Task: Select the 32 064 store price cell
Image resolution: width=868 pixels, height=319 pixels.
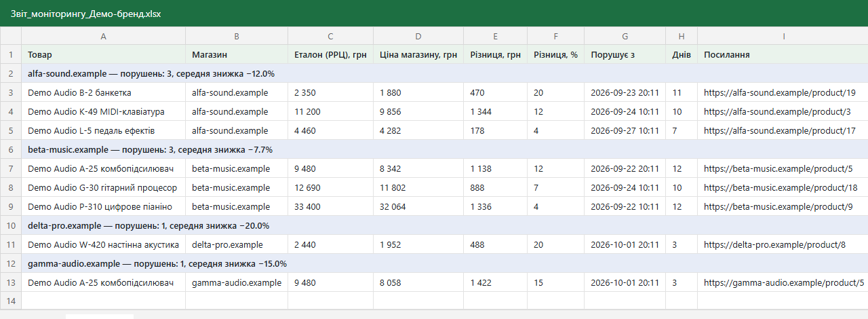Action: pyautogui.click(x=418, y=206)
